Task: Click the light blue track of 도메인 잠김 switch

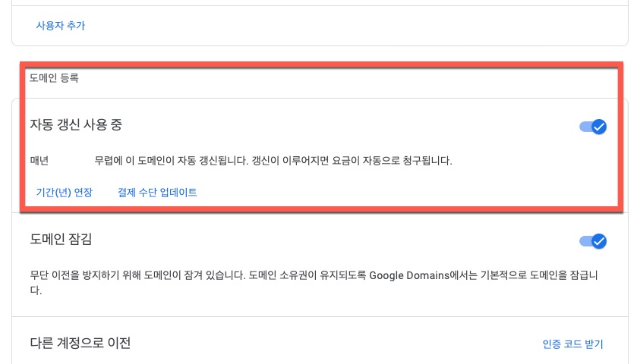Action: tap(585, 241)
